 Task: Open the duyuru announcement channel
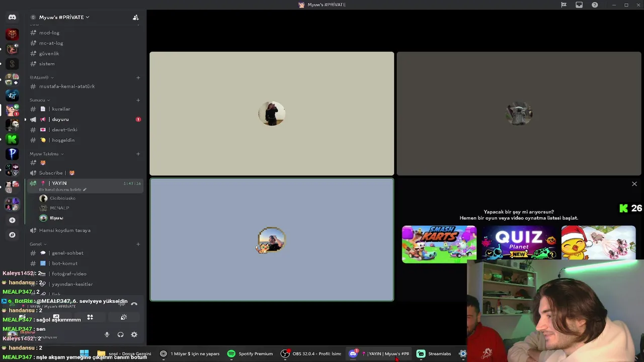(86, 119)
